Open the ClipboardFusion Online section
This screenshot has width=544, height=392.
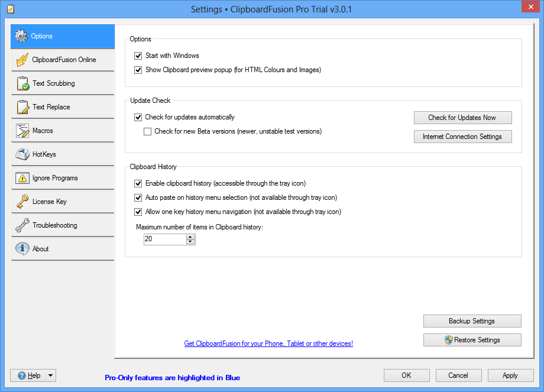63,60
